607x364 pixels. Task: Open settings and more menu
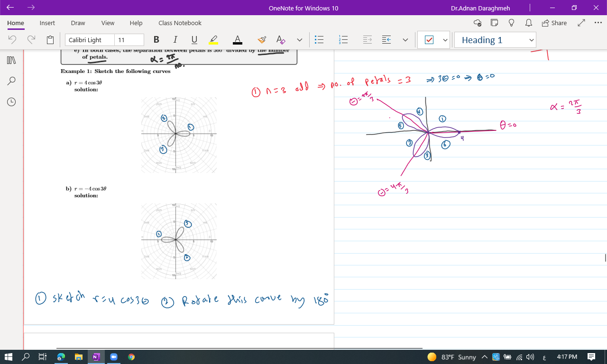(x=598, y=23)
